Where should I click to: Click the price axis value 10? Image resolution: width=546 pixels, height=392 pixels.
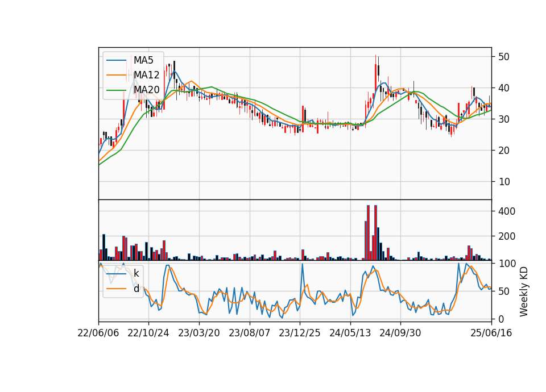click(x=503, y=182)
